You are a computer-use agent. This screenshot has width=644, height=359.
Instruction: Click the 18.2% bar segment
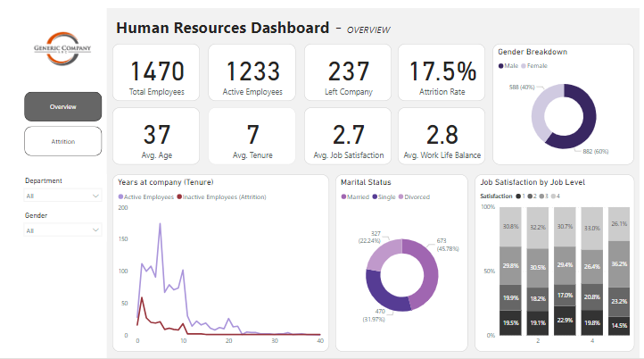[x=538, y=299]
